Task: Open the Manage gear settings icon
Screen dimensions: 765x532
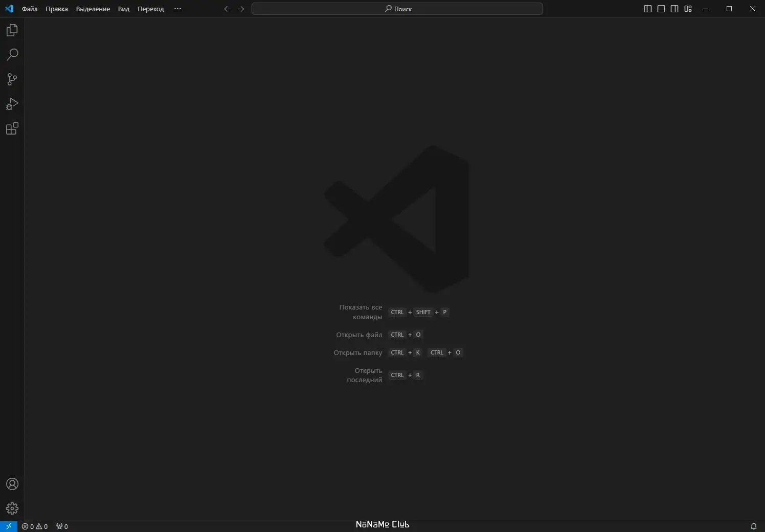Action: point(12,508)
